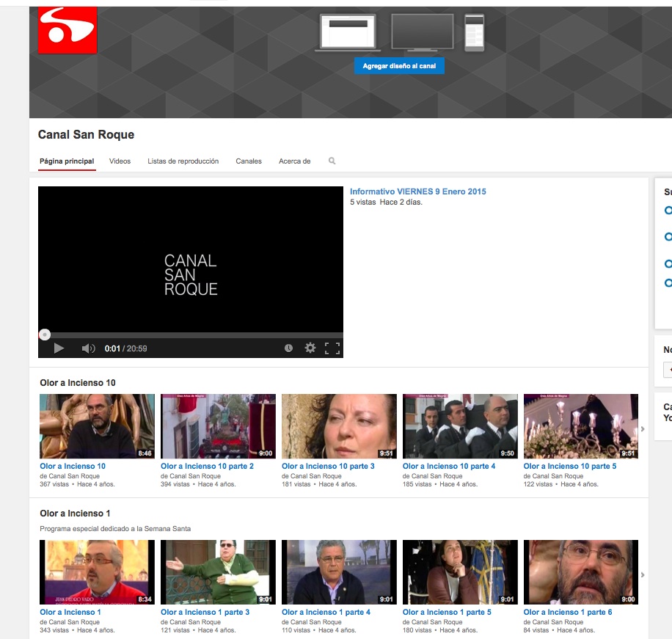Click the black video player screen
Viewport: 672px width, 639px height.
[x=191, y=259]
